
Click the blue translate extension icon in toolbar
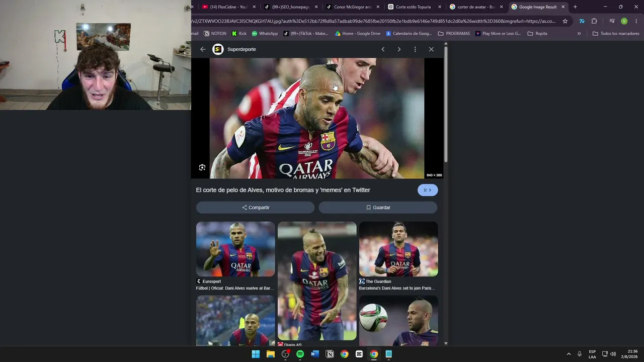pyautogui.click(x=582, y=21)
